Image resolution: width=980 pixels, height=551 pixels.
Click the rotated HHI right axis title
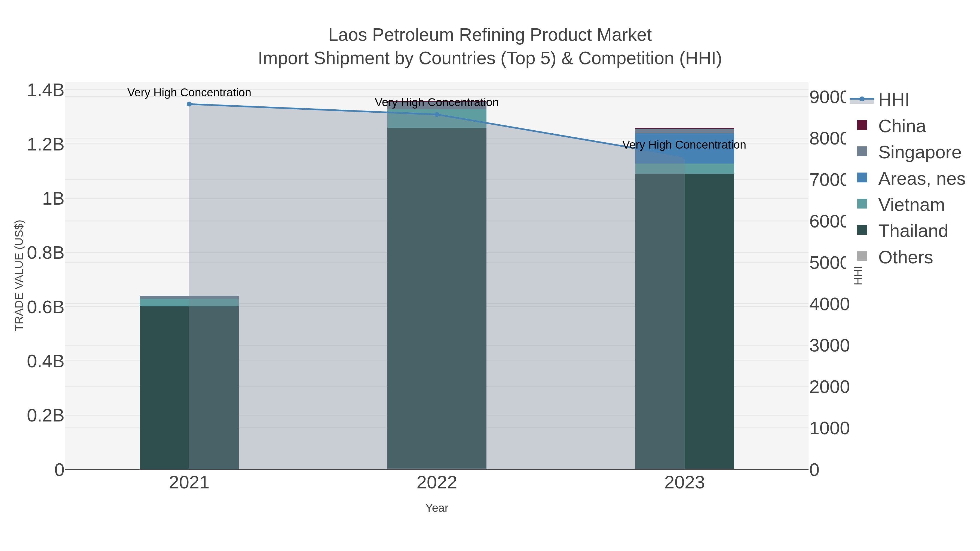click(858, 275)
